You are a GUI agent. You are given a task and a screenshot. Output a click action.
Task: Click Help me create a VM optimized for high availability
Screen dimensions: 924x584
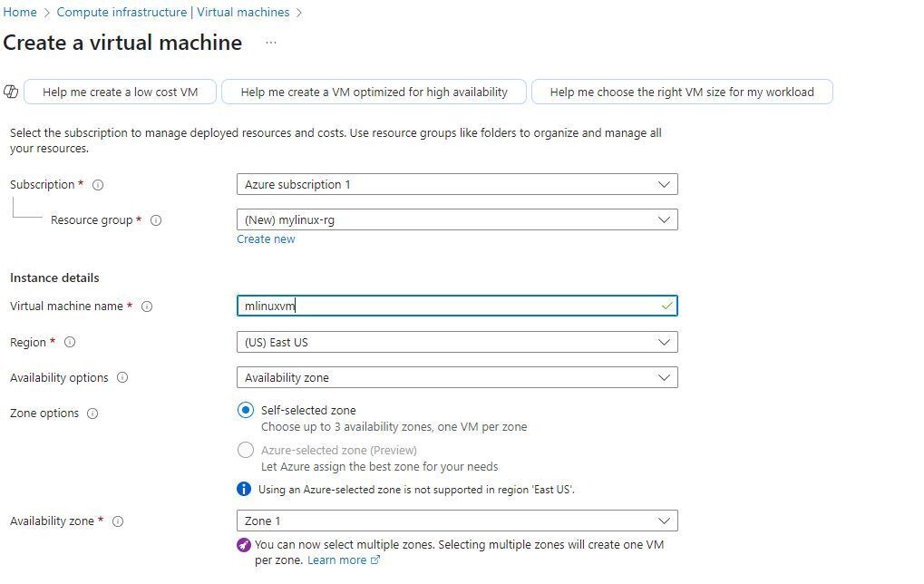click(x=374, y=92)
